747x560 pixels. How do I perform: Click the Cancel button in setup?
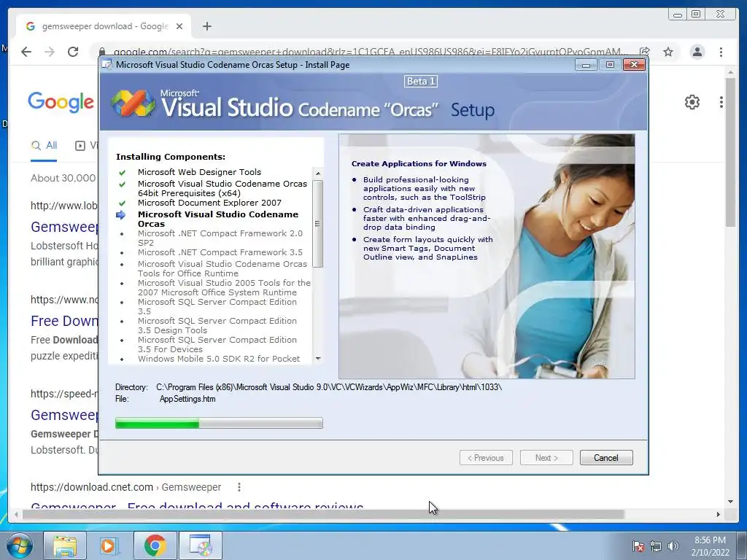(x=606, y=458)
